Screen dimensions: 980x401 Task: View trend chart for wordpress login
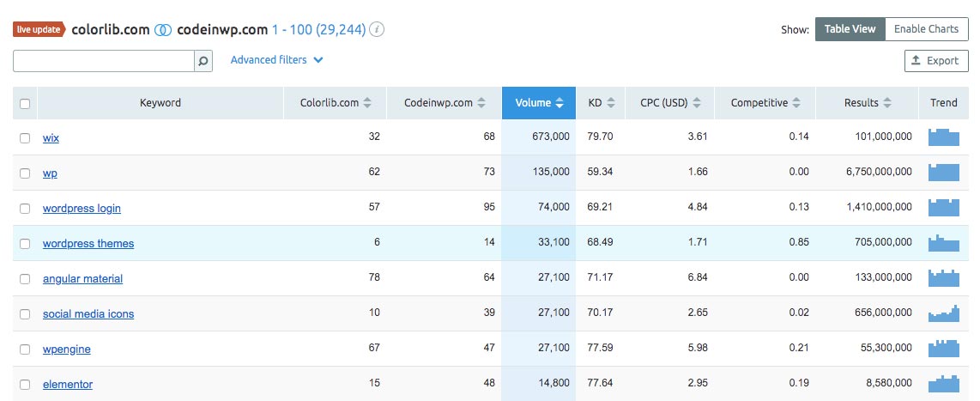[943, 207]
